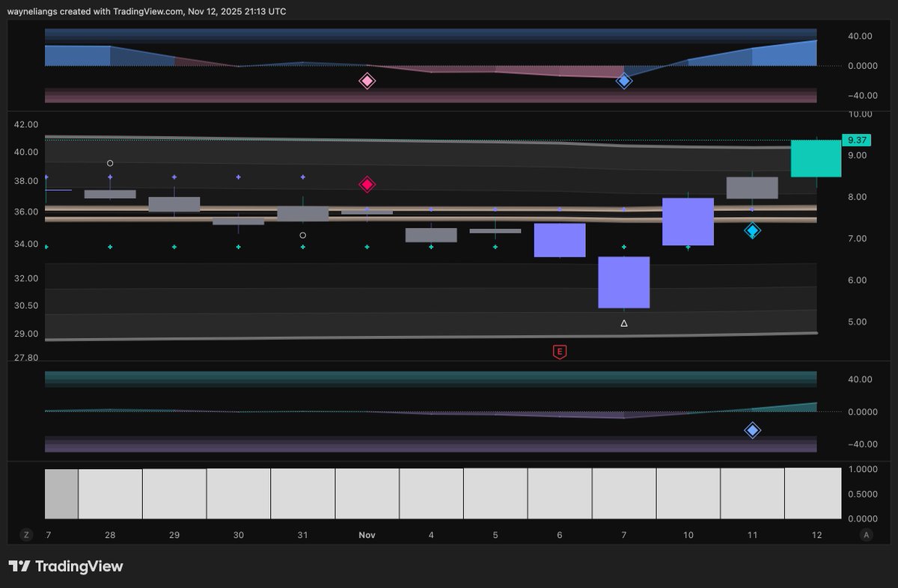This screenshot has height=588, width=898.
Task: Click the blue diamond in top oscillator pane
Action: click(624, 81)
